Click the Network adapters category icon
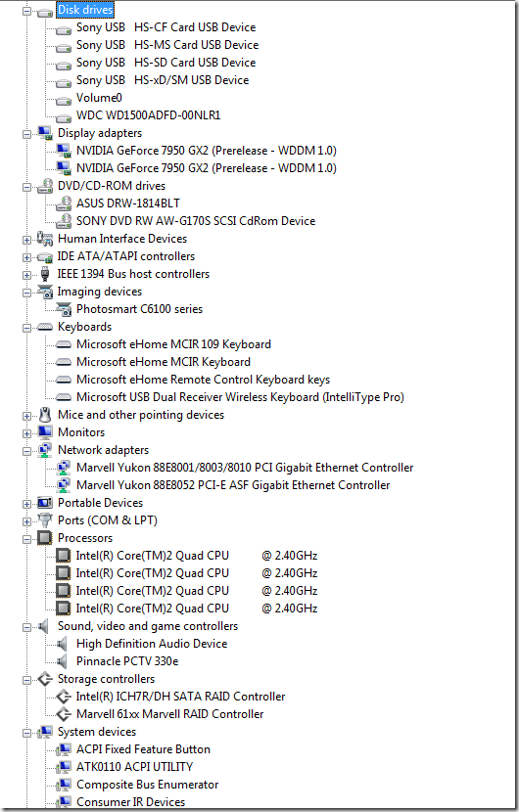The height and width of the screenshot is (812, 519). (45, 450)
